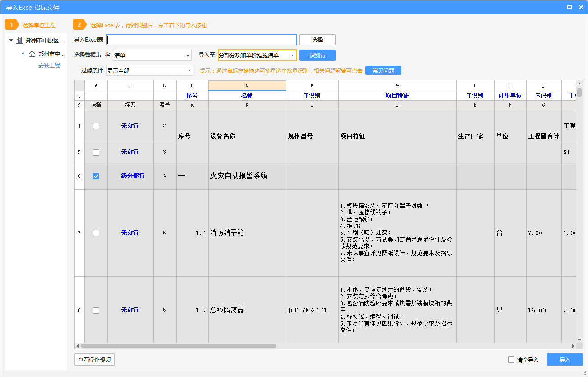The image size is (588, 377).
Task: Click column F 未识别 recognition header
Action: (312, 96)
